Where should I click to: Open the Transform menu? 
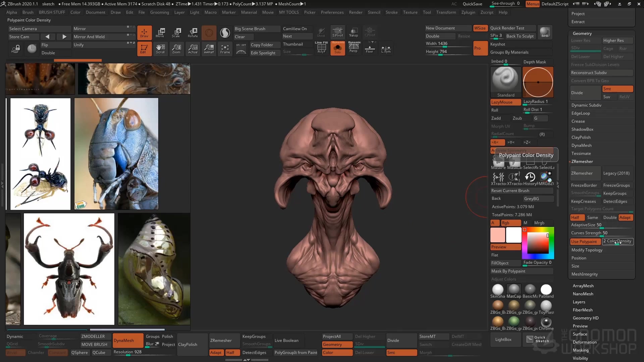[x=446, y=12]
